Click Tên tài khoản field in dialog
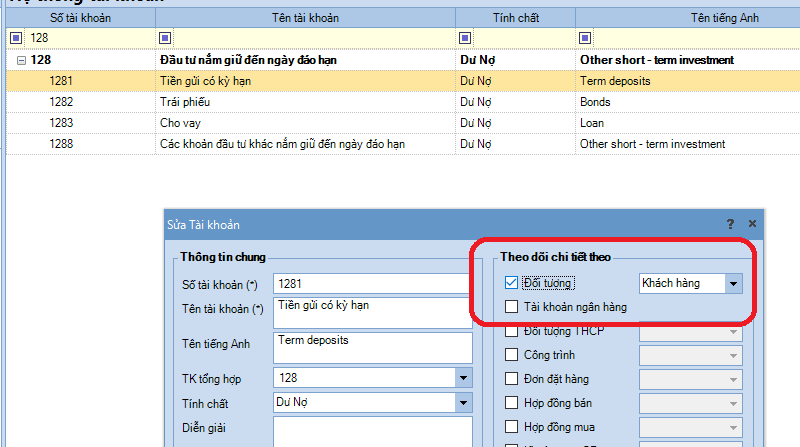Image resolution: width=800 pixels, height=447 pixels. tap(372, 313)
